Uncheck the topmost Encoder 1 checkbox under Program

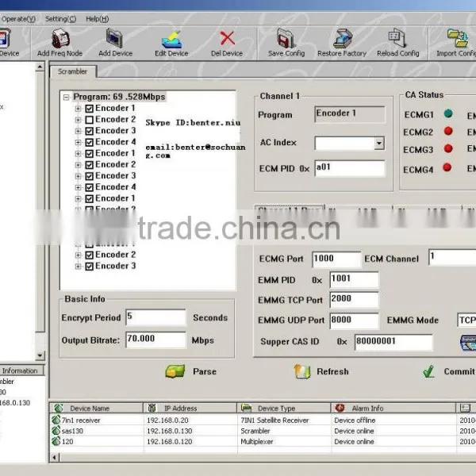[x=89, y=109]
